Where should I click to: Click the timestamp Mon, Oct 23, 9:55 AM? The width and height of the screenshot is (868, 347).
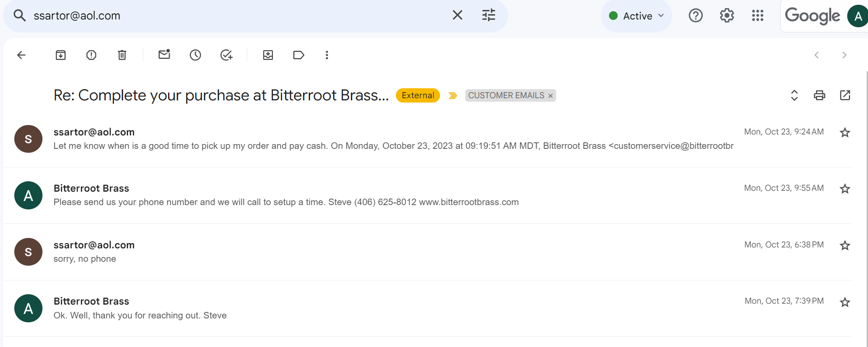(784, 188)
